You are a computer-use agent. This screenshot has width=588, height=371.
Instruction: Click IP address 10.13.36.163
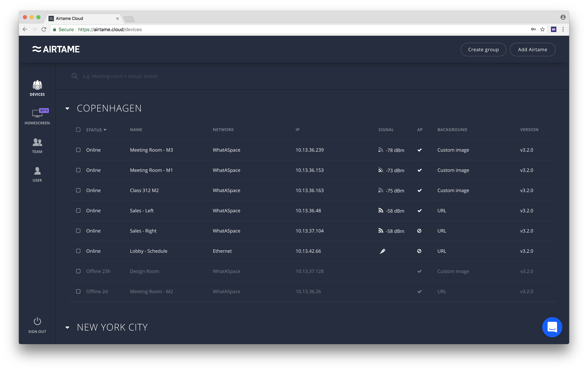[x=309, y=190]
